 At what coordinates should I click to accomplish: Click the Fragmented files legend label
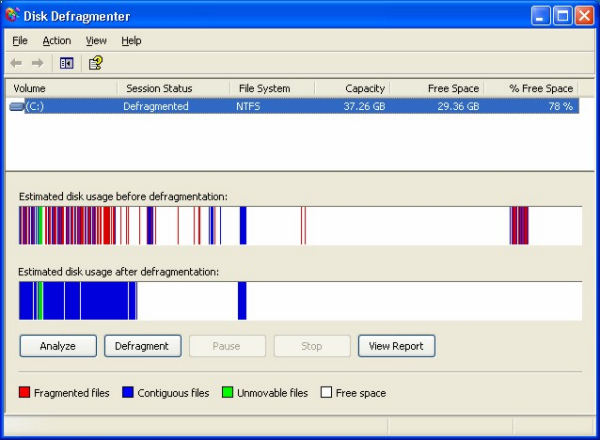click(x=72, y=393)
